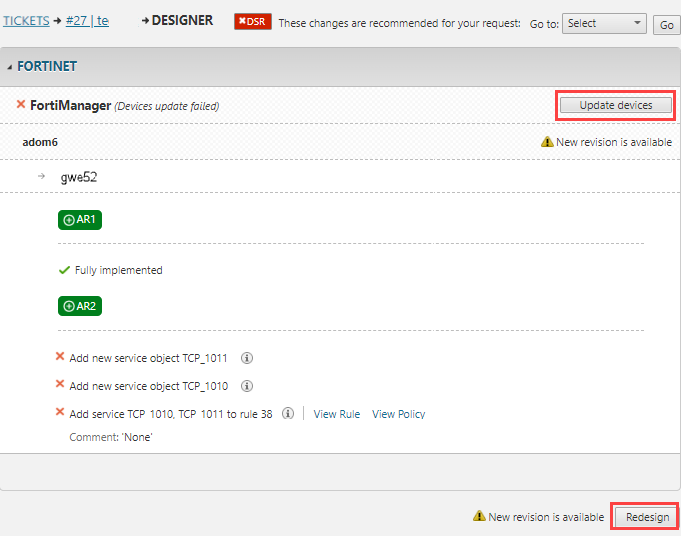Image resolution: width=681 pixels, height=536 pixels.
Task: Click the red X beside TCP_1010 service
Action: (x=60, y=384)
